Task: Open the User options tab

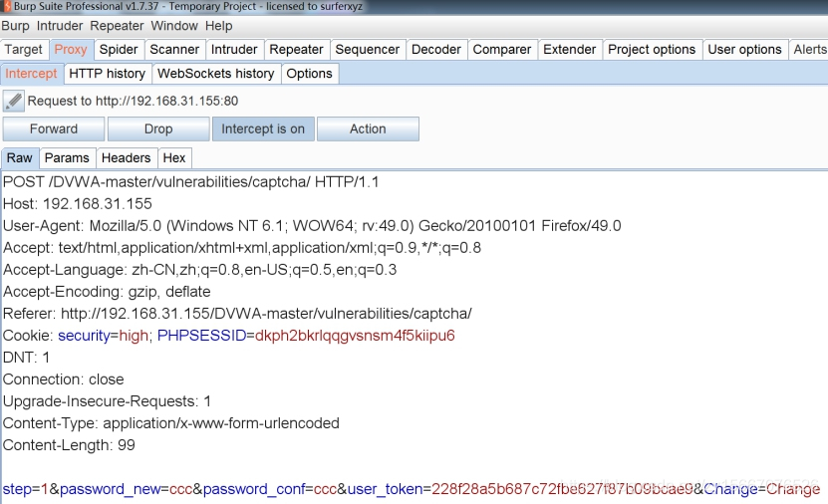Action: (745, 50)
